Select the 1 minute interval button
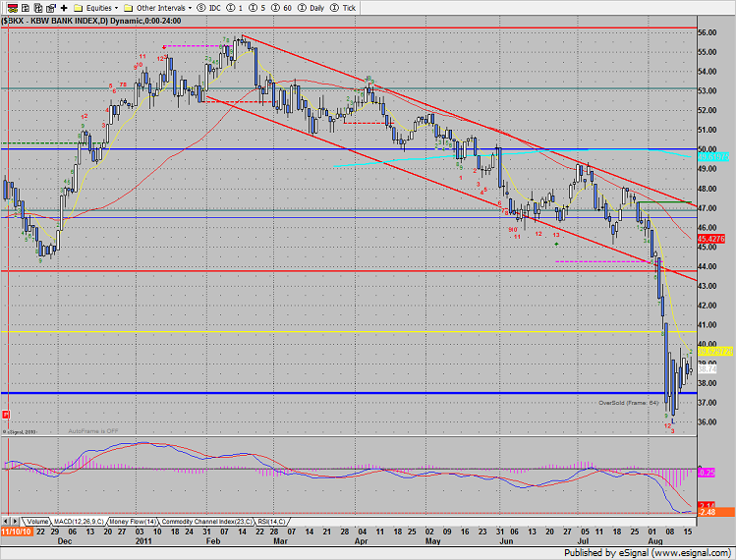Screen dimensions: 736x560 [234, 8]
